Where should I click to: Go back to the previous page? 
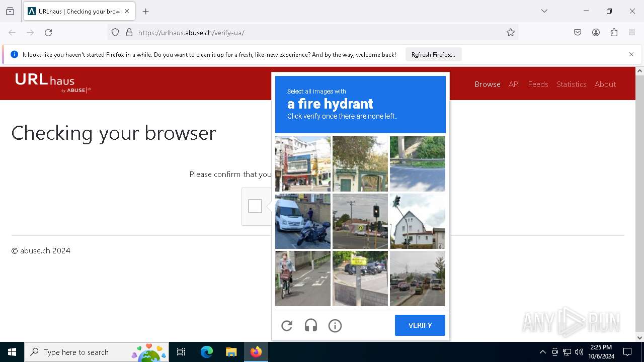pos(12,33)
